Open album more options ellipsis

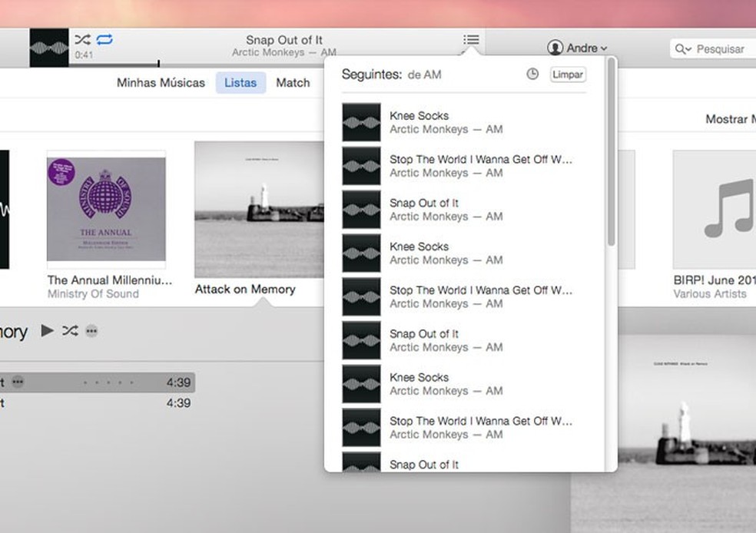pyautogui.click(x=91, y=331)
